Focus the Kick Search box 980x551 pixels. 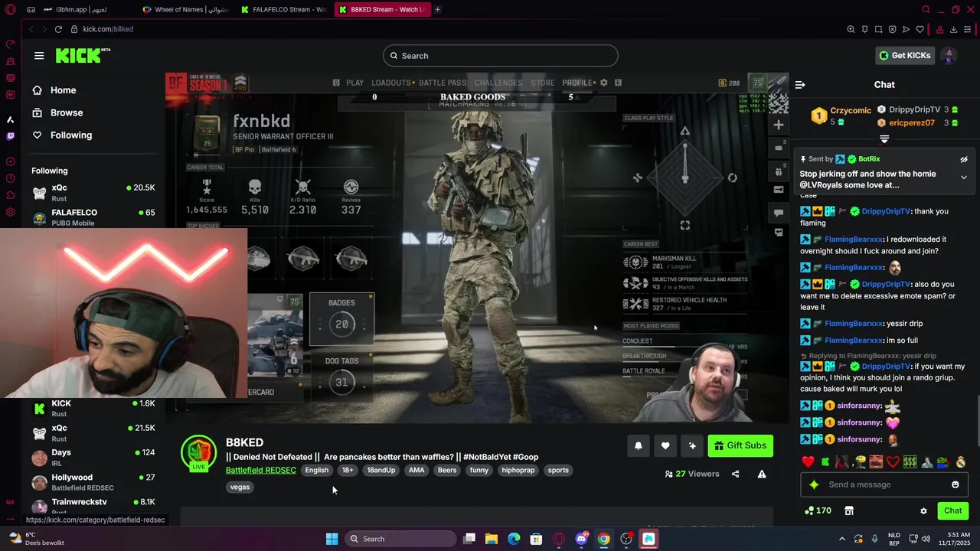click(x=501, y=56)
